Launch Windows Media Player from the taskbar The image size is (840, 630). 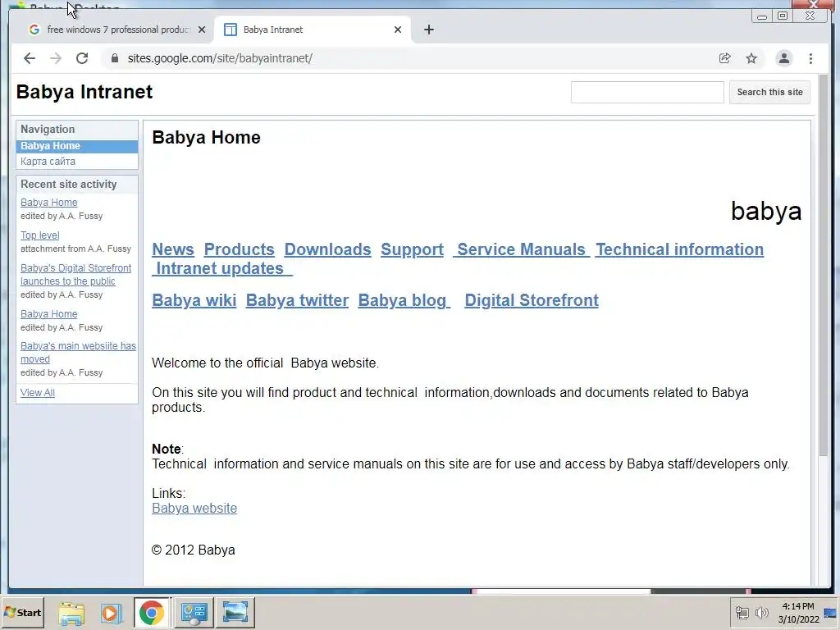[x=111, y=613]
